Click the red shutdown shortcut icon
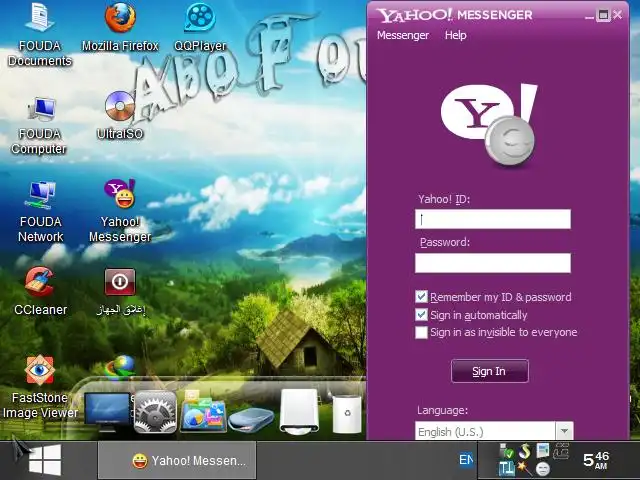Viewport: 640px width, 480px height. pos(120,282)
